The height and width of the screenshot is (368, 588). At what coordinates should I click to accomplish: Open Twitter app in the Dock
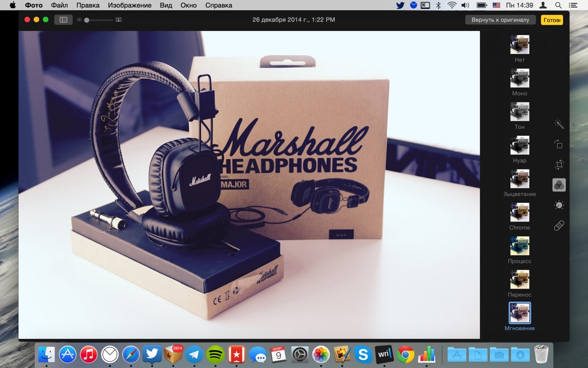click(152, 354)
